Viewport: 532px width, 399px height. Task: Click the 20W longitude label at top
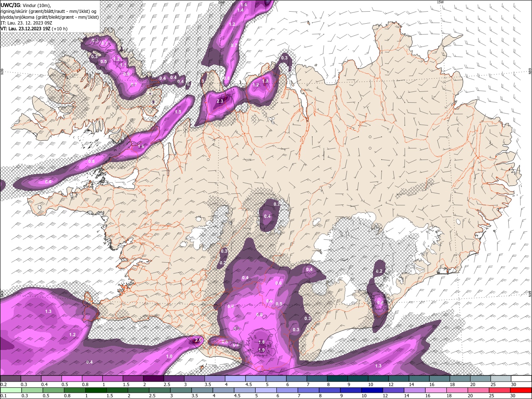pos(222,2)
